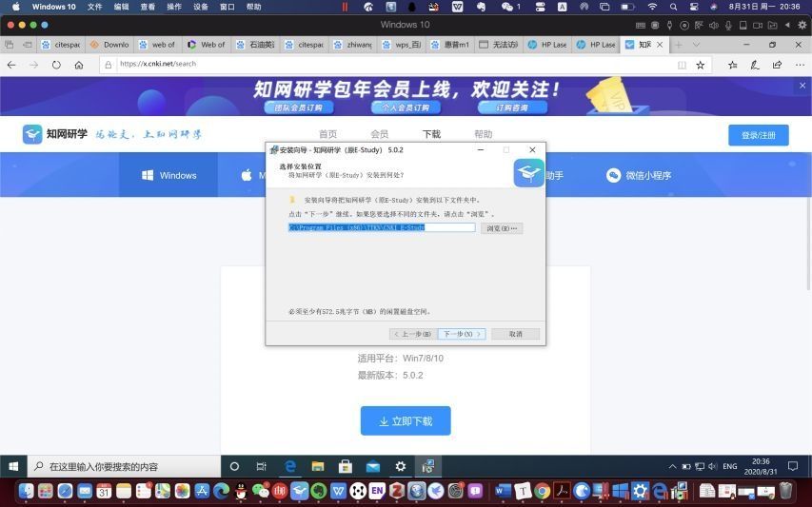Screen dimensions: 812x507
Task: Open Settings gear in Windows taskbar
Action: [401, 467]
